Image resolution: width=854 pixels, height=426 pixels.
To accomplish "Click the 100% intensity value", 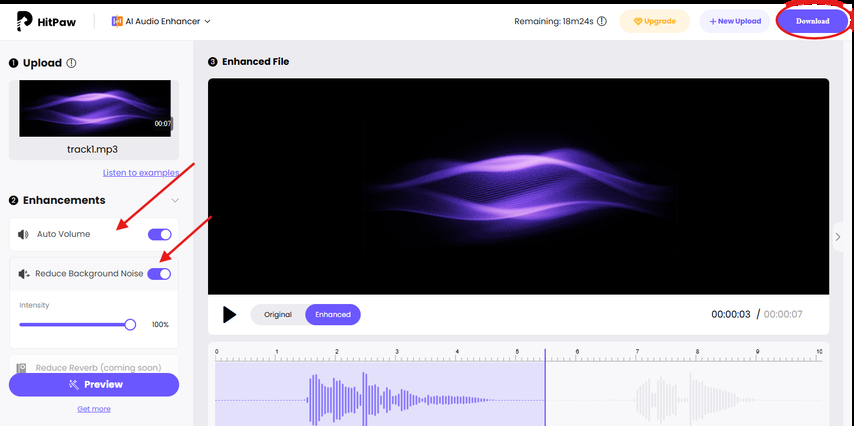I will click(x=160, y=325).
